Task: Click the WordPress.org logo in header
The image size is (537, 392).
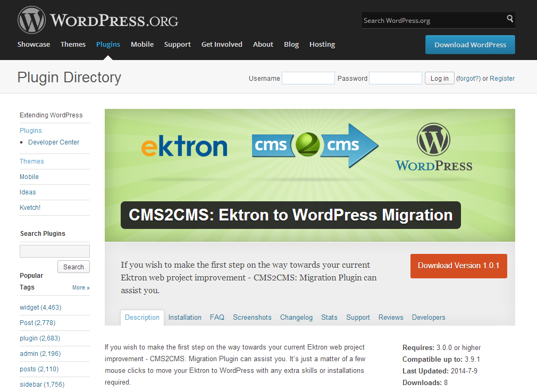Action: tap(98, 20)
